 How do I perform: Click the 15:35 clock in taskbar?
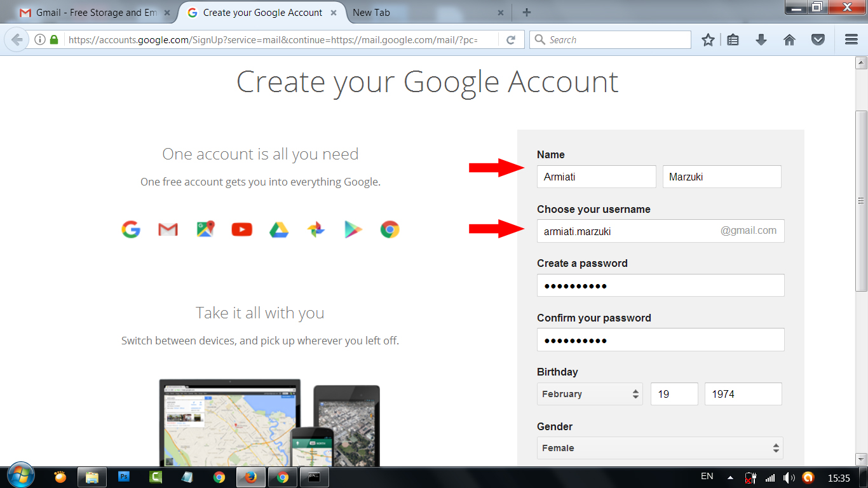click(839, 478)
